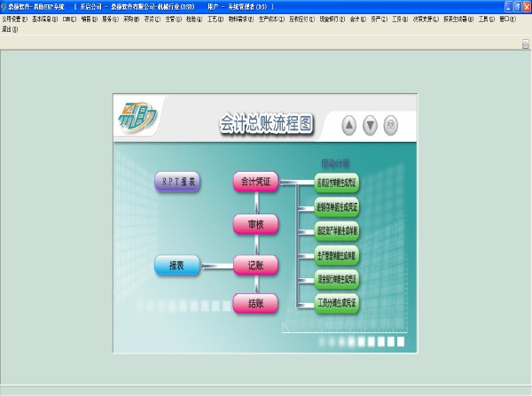The height and width of the screenshot is (396, 532).
Task: Open the 决策支持 menu
Action: click(426, 19)
